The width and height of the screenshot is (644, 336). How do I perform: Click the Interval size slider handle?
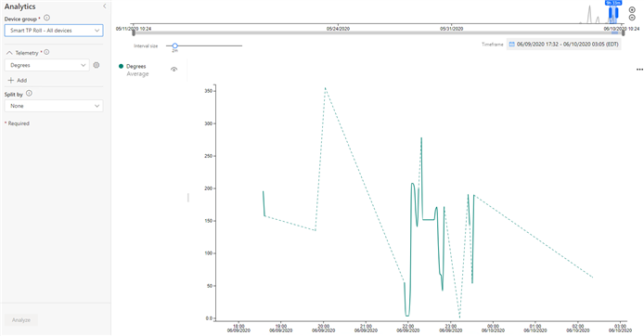point(175,45)
